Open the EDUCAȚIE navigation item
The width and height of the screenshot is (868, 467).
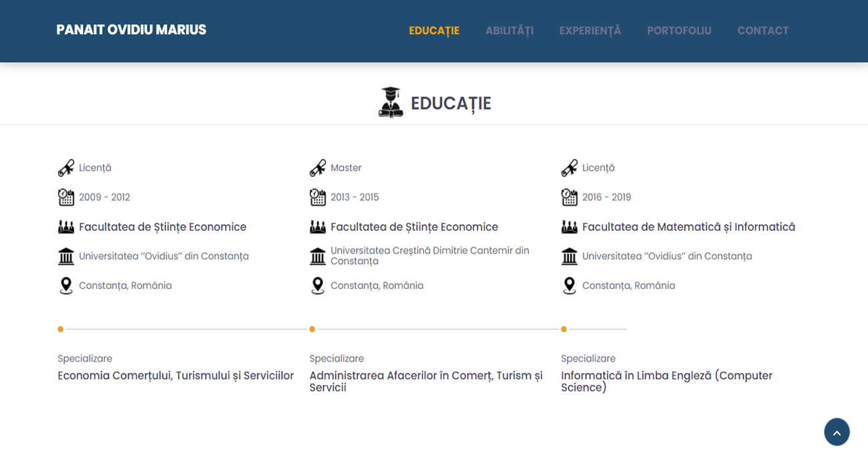(x=434, y=31)
